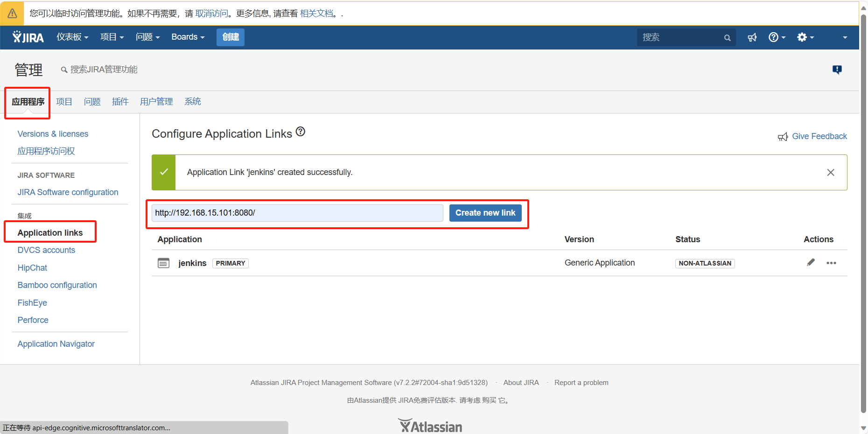Click 取消访问 link in the banner
The image size is (868, 434).
[212, 14]
